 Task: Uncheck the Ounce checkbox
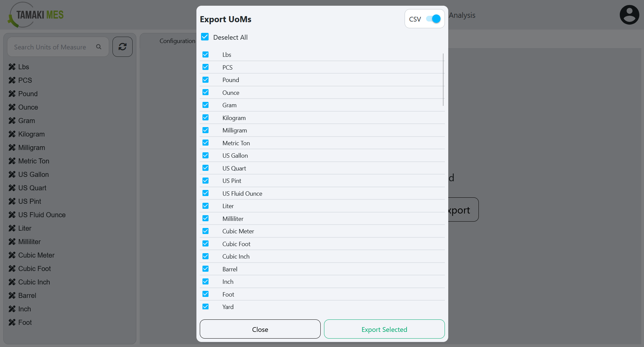pyautogui.click(x=205, y=92)
